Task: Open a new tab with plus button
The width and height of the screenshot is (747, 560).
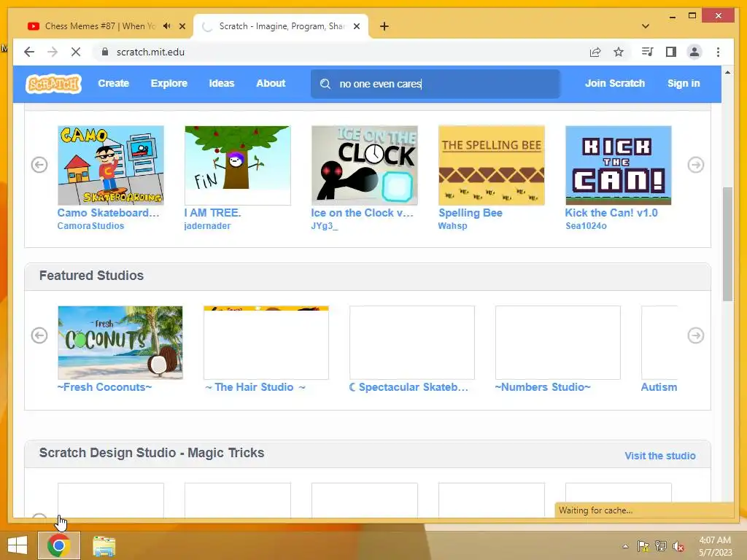Action: coord(384,26)
